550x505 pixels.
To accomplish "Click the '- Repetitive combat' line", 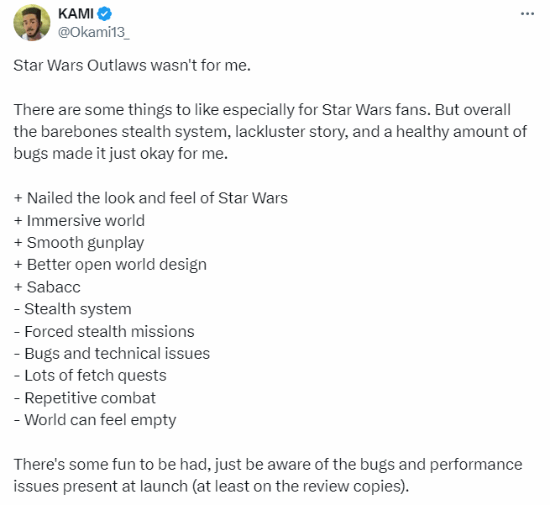I will (85, 398).
